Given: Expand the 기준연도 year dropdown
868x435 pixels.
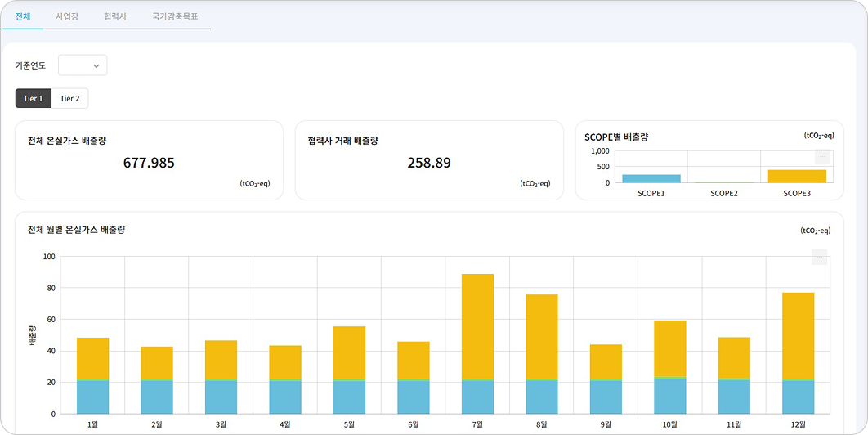Looking at the screenshot, I should coord(83,65).
